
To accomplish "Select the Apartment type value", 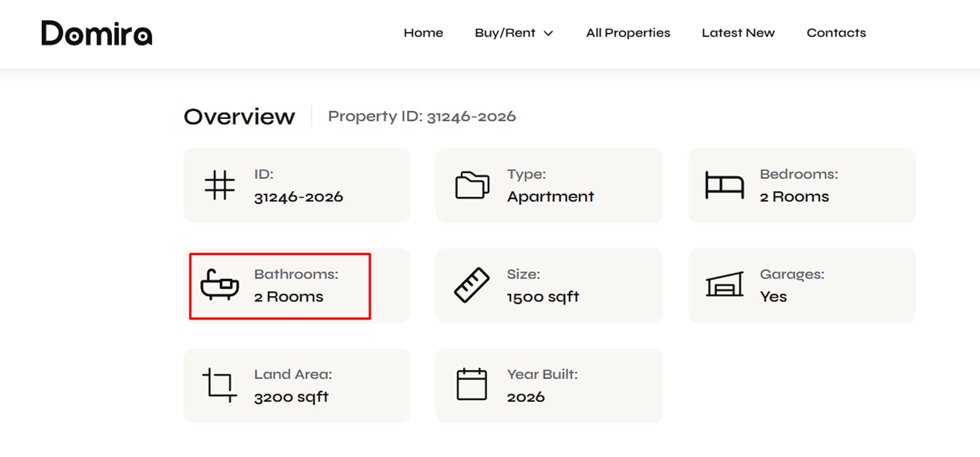I will pyautogui.click(x=550, y=196).
